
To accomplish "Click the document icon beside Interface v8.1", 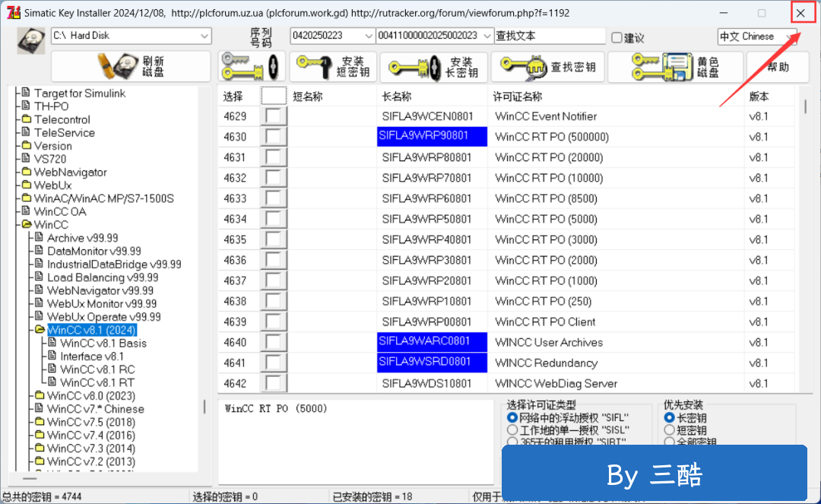I will (52, 355).
